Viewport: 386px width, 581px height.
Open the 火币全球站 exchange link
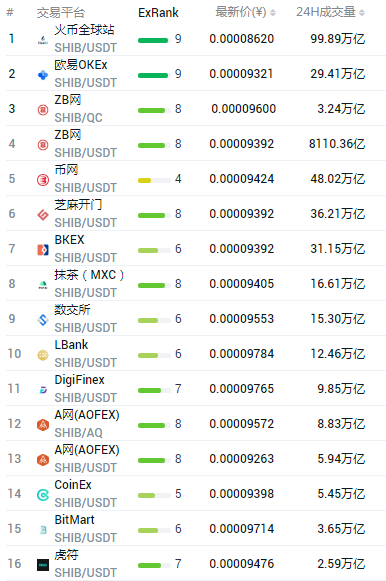coord(84,30)
